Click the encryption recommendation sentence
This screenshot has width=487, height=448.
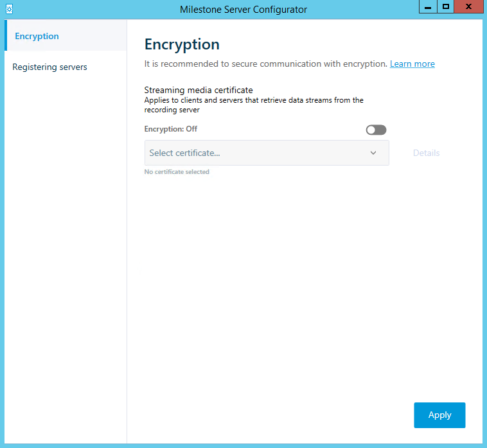coord(266,64)
